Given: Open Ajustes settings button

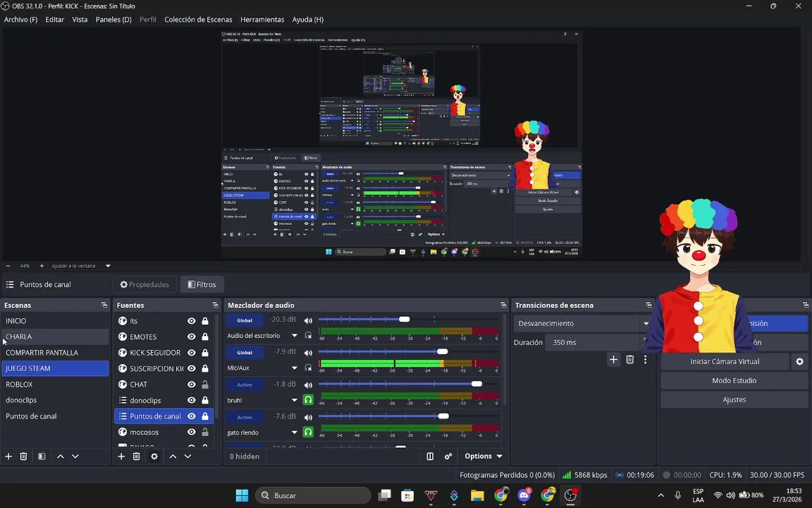Looking at the screenshot, I should [x=734, y=399].
